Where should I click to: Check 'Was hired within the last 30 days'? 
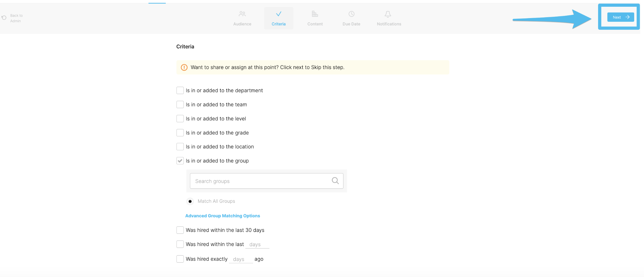tap(180, 230)
